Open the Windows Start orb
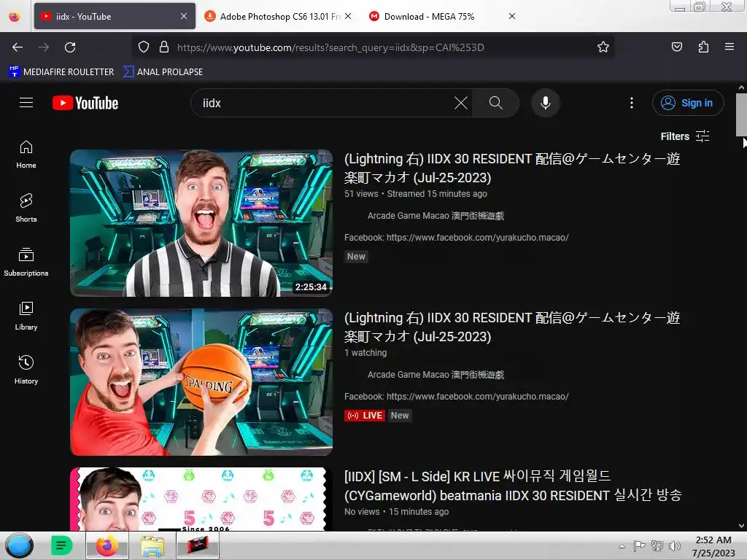The width and height of the screenshot is (747, 560). (x=19, y=545)
